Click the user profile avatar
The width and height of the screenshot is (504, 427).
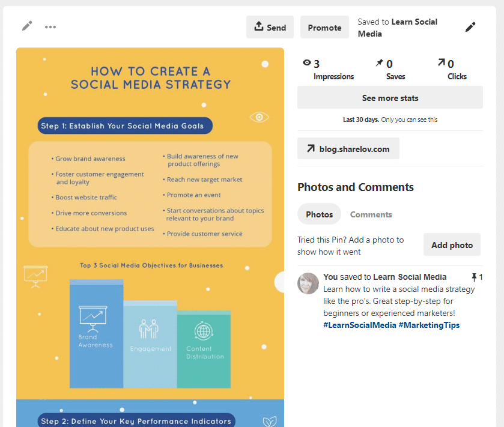(308, 283)
